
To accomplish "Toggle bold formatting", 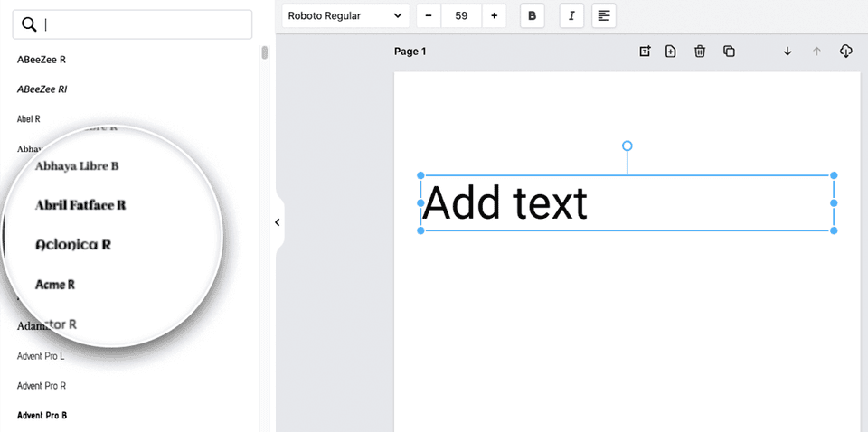I will (x=532, y=15).
